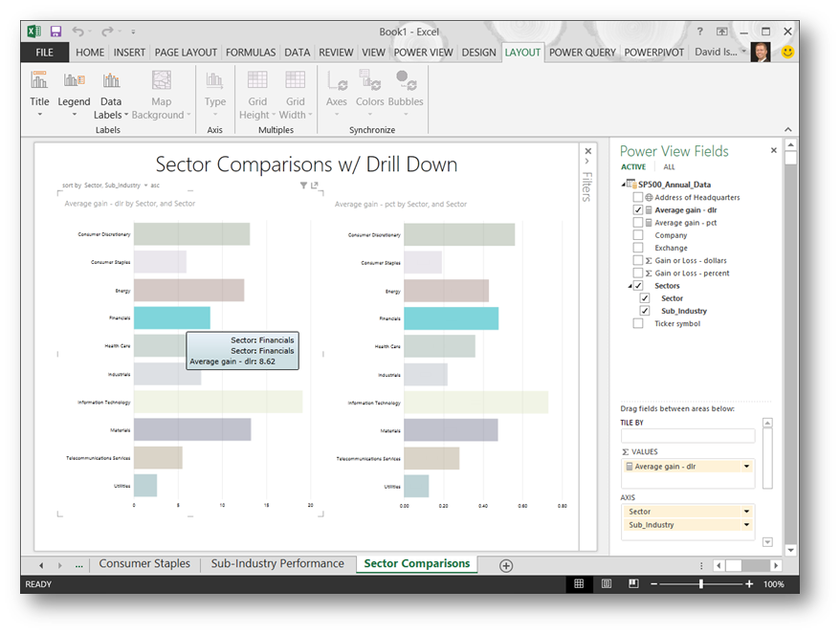Check the Ticker symbol field

click(x=638, y=323)
